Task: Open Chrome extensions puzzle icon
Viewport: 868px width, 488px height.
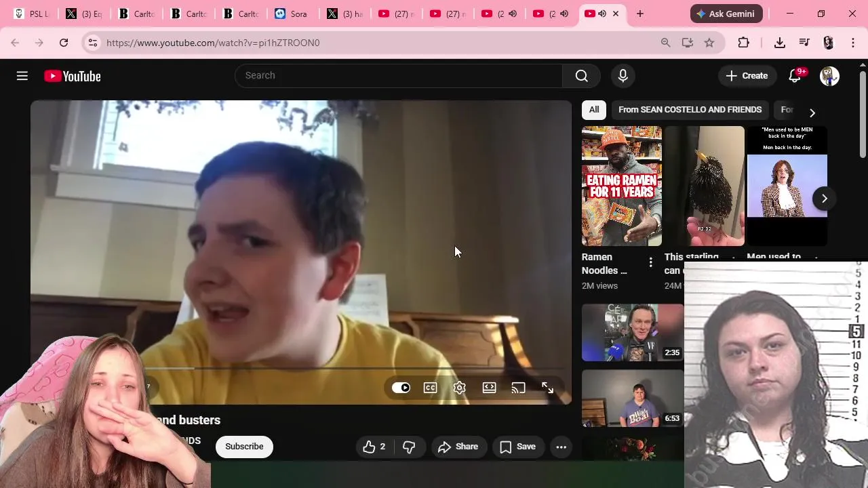Action: [743, 43]
